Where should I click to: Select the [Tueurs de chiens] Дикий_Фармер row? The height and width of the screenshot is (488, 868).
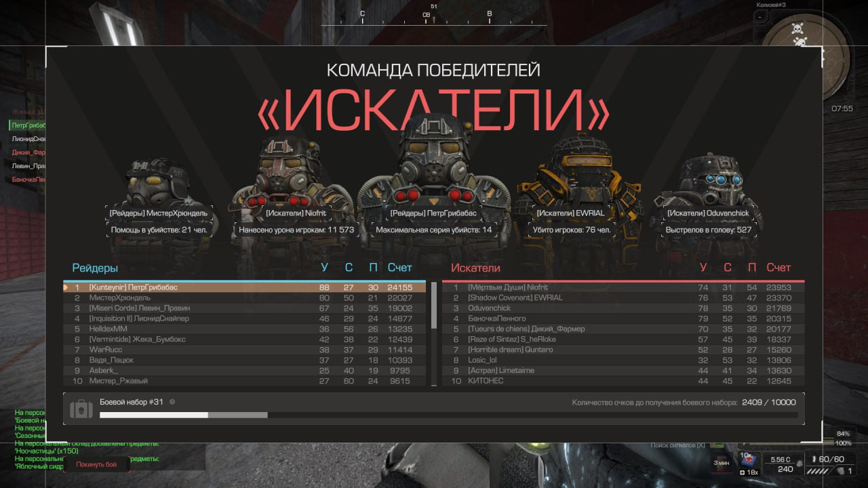pos(623,329)
